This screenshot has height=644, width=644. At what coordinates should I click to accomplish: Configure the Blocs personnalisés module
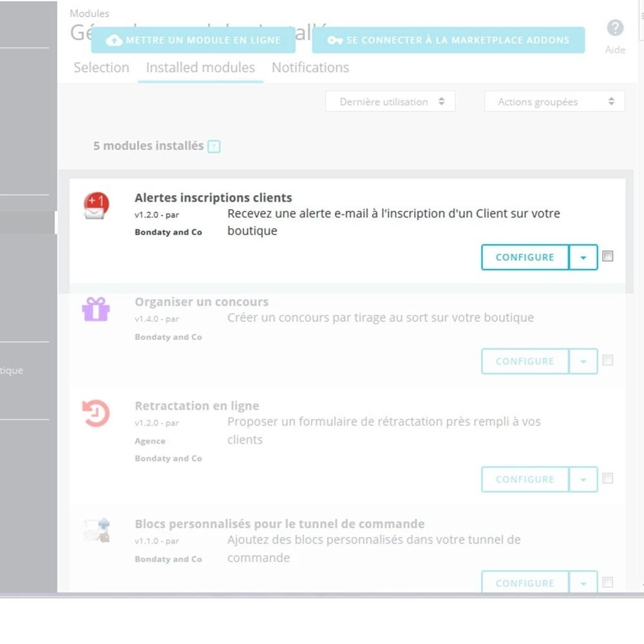tap(525, 582)
